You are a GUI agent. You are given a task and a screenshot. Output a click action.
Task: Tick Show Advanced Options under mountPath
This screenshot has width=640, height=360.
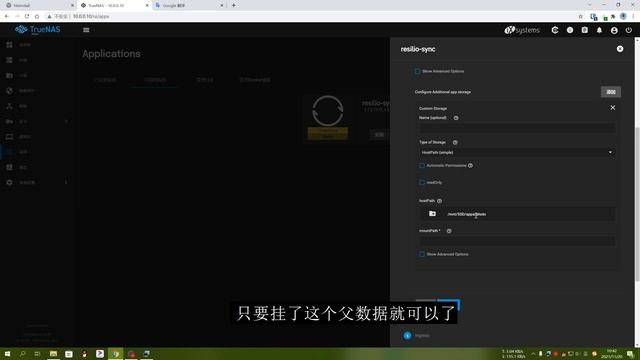click(422, 254)
